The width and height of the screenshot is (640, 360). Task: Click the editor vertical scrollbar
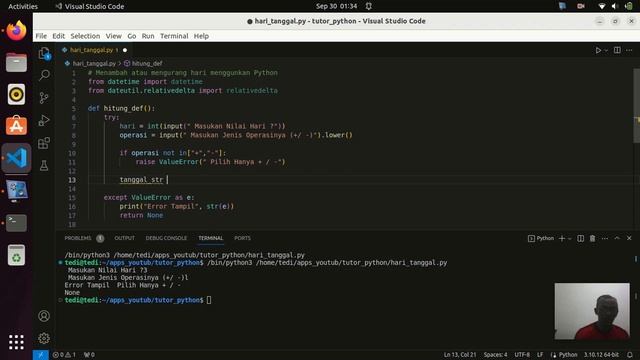click(636, 105)
